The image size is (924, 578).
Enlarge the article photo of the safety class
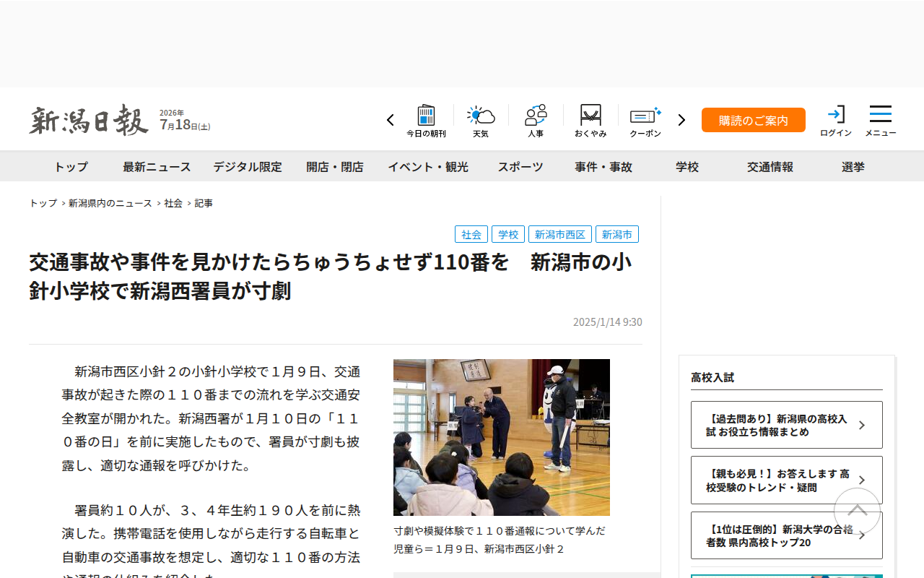(502, 437)
